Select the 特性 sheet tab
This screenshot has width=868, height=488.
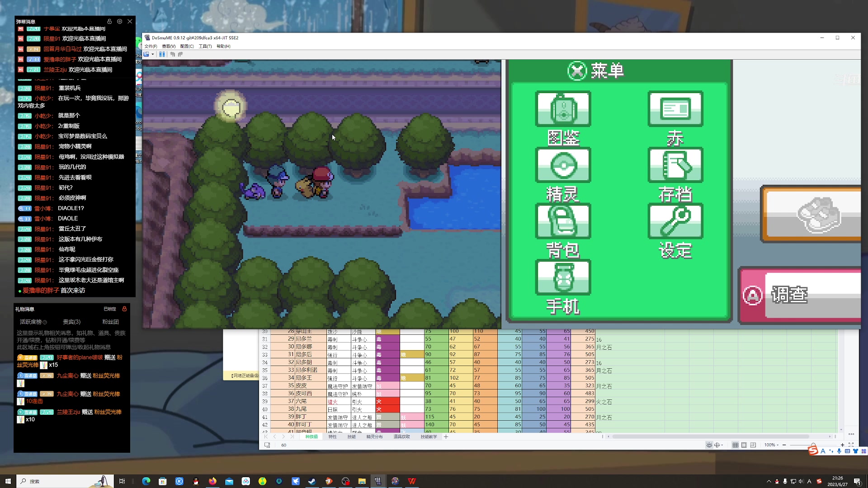pos(332,436)
